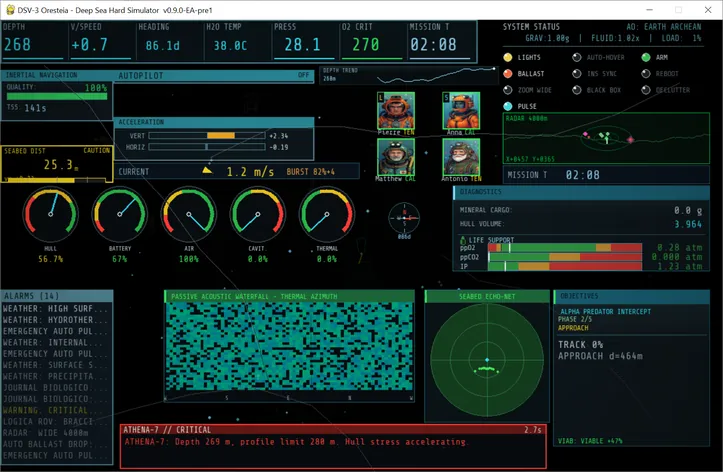
Task: Click the 'APPROACH d=464m' objective line
Action: [600, 356]
